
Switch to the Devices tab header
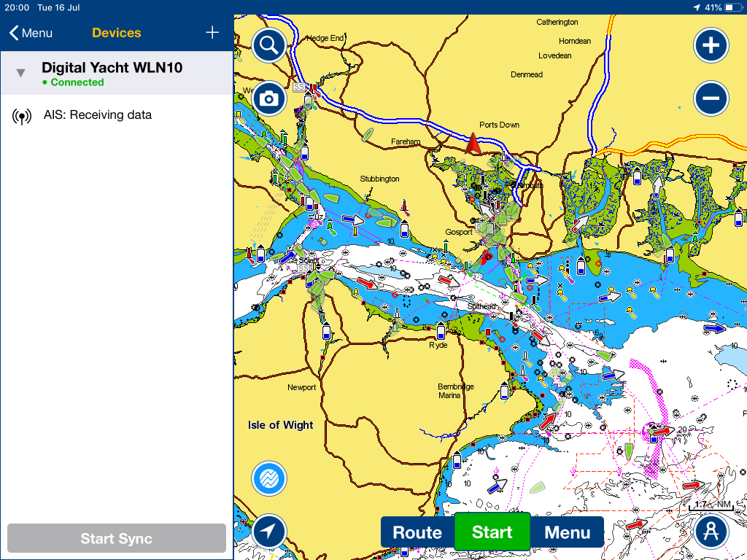pyautogui.click(x=115, y=32)
